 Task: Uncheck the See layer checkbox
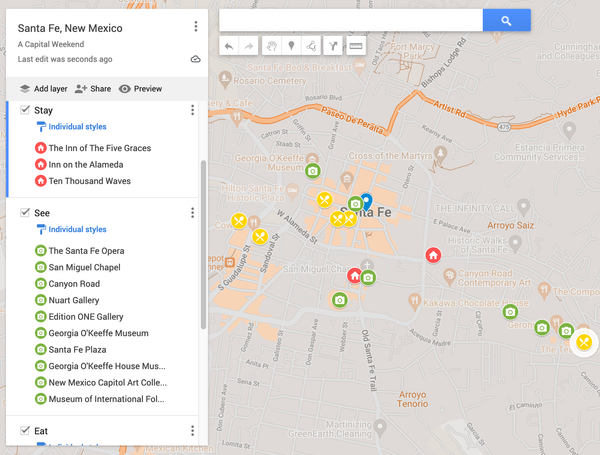pyautogui.click(x=25, y=212)
